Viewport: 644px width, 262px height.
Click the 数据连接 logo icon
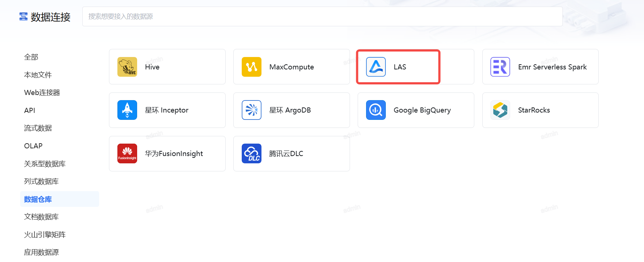coord(23,16)
